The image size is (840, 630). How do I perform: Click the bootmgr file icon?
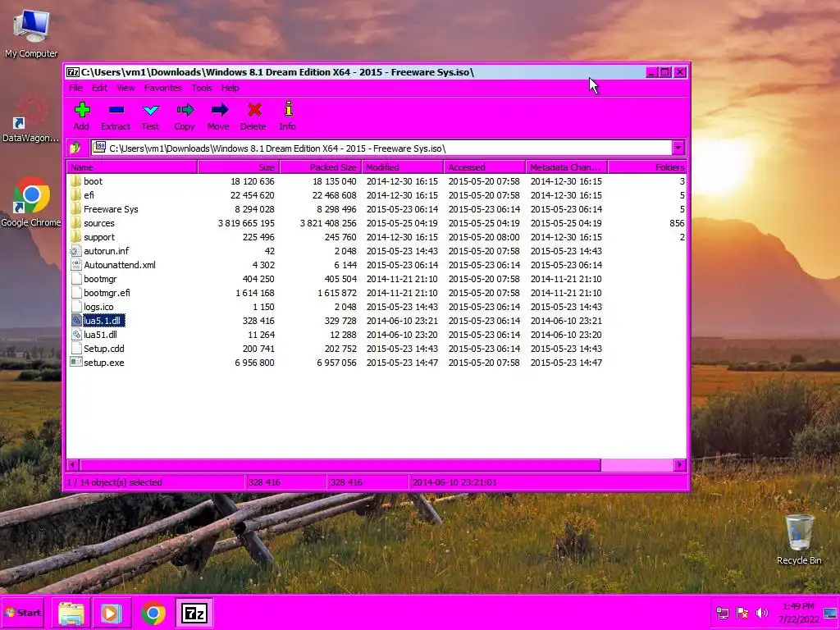75,278
